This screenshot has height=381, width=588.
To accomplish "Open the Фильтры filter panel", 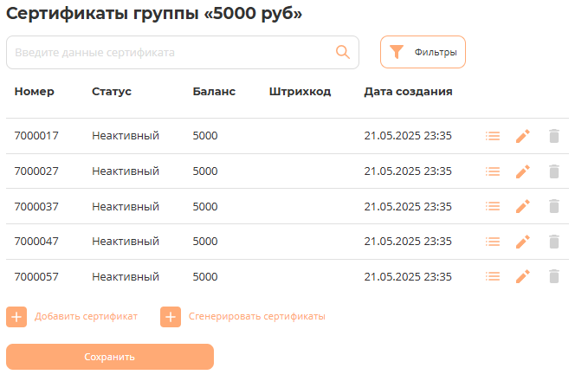I will pos(423,52).
